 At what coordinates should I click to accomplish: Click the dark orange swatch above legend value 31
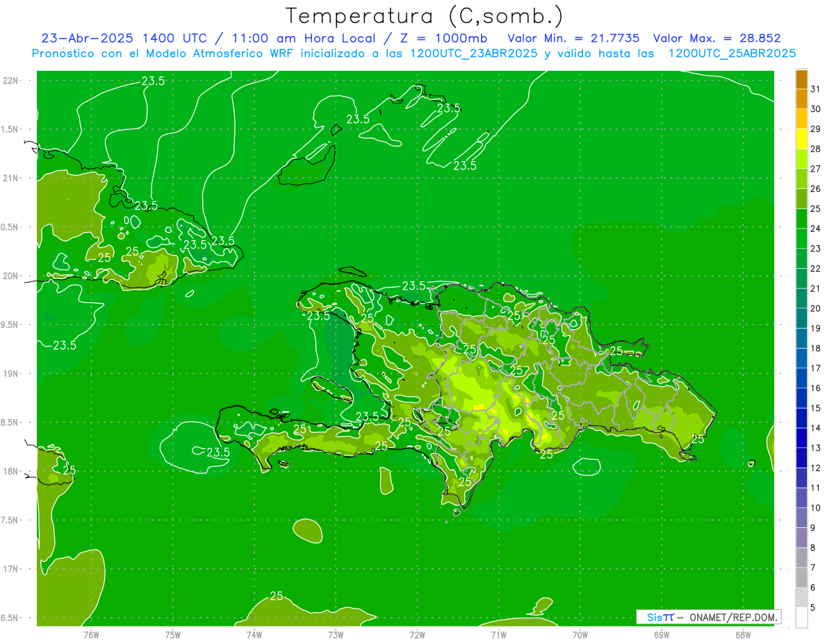(x=801, y=79)
